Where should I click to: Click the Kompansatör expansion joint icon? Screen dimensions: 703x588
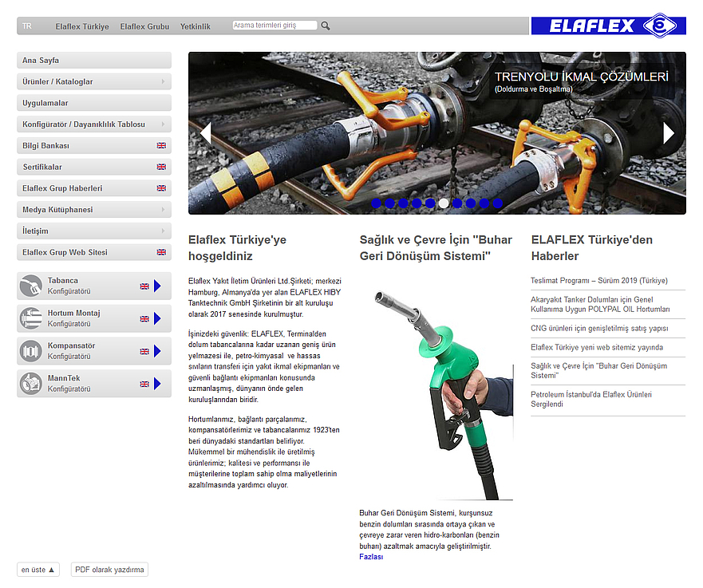[x=31, y=351]
